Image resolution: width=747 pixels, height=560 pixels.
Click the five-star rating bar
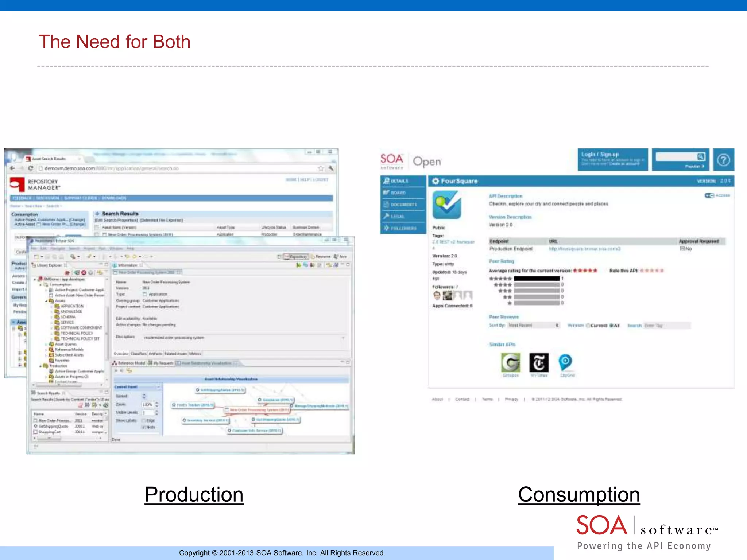coord(537,279)
